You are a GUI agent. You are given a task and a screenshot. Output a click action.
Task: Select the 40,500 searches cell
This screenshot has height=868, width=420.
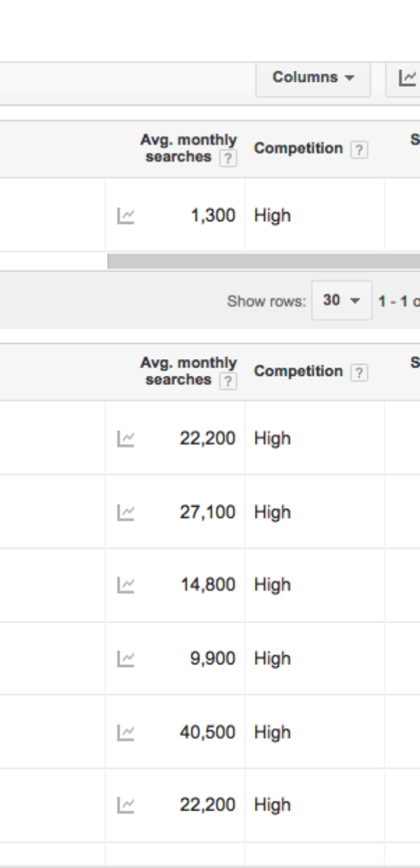point(175,732)
